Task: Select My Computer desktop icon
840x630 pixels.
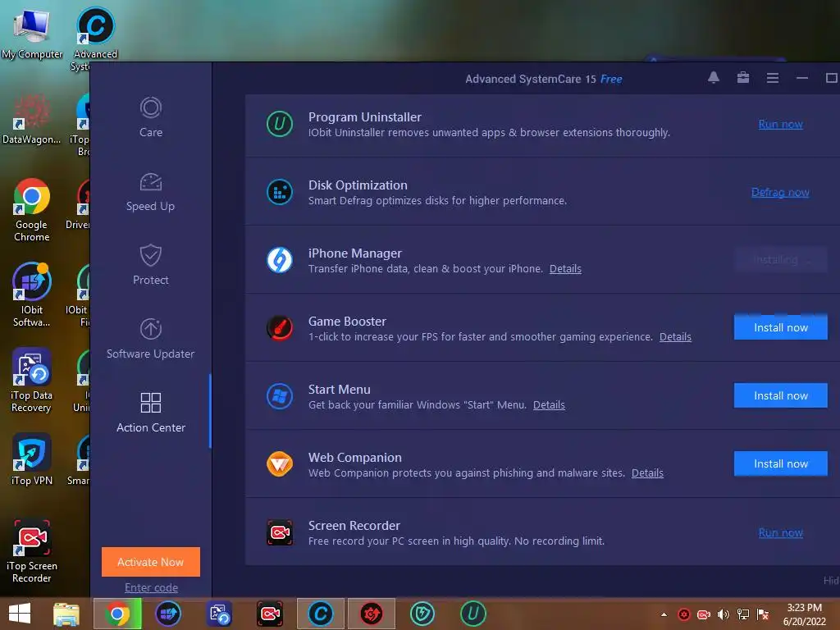Action: (32, 34)
